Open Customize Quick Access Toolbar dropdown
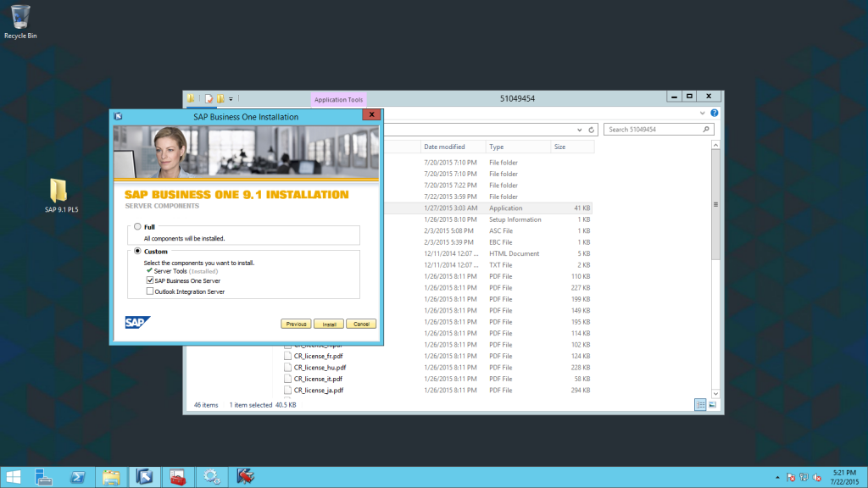 pos(231,99)
